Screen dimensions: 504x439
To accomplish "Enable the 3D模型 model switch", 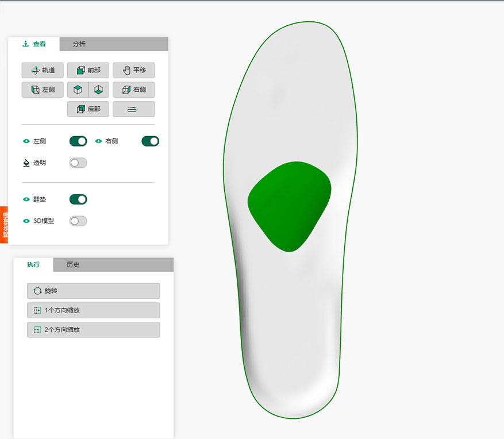I will [x=78, y=221].
